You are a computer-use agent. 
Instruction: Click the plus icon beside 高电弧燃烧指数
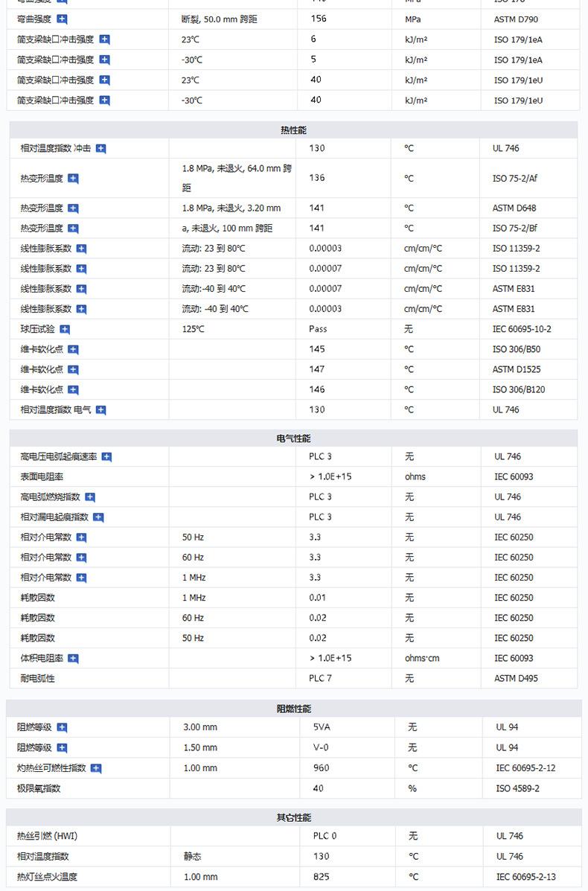tap(90, 497)
